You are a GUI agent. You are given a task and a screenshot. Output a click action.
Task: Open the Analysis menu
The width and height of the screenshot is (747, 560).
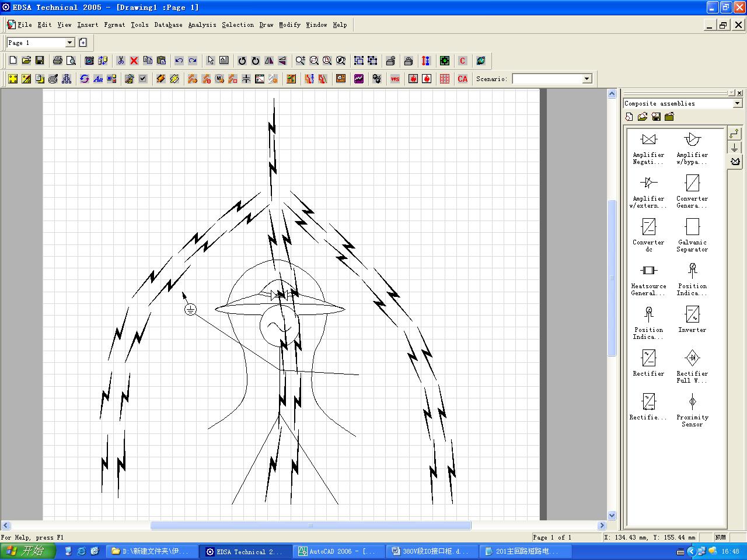tap(202, 24)
